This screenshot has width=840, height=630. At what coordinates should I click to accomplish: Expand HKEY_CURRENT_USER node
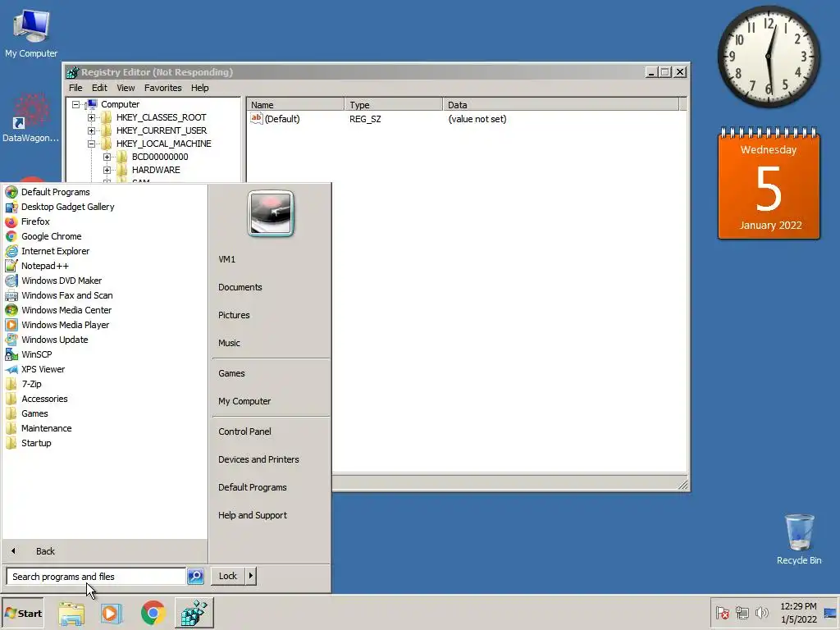tap(92, 130)
